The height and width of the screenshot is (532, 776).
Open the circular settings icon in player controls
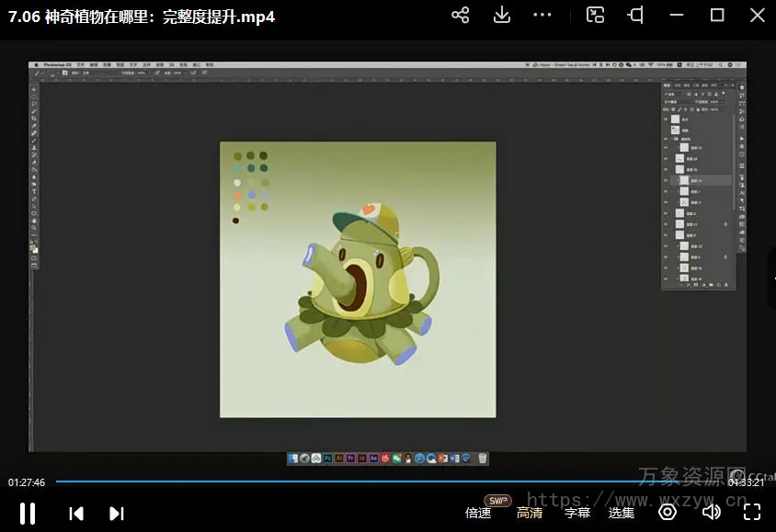tap(668, 513)
